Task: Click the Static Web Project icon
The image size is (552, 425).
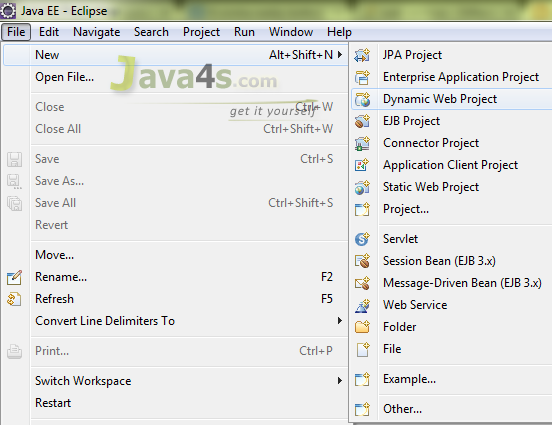Action: (x=362, y=187)
